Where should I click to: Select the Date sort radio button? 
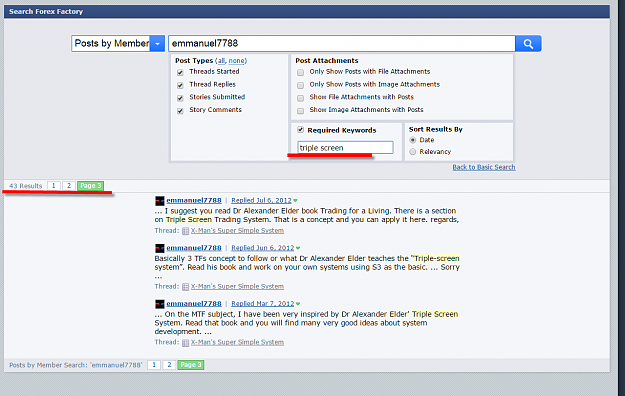click(x=413, y=140)
